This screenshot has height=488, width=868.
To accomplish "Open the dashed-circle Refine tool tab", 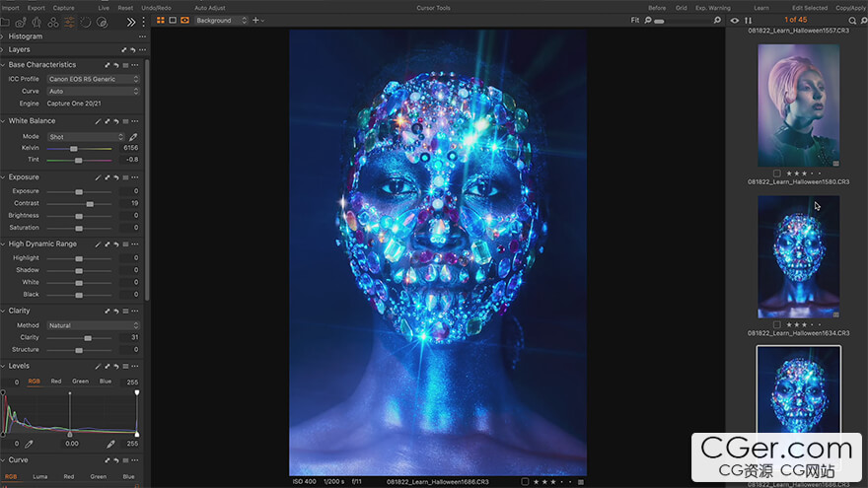I will pos(85,23).
